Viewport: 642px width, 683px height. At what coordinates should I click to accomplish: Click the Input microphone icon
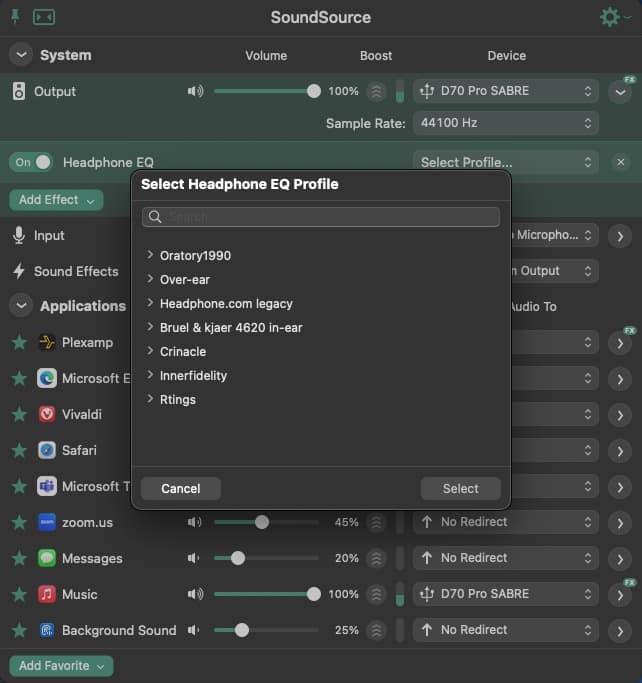point(19,235)
